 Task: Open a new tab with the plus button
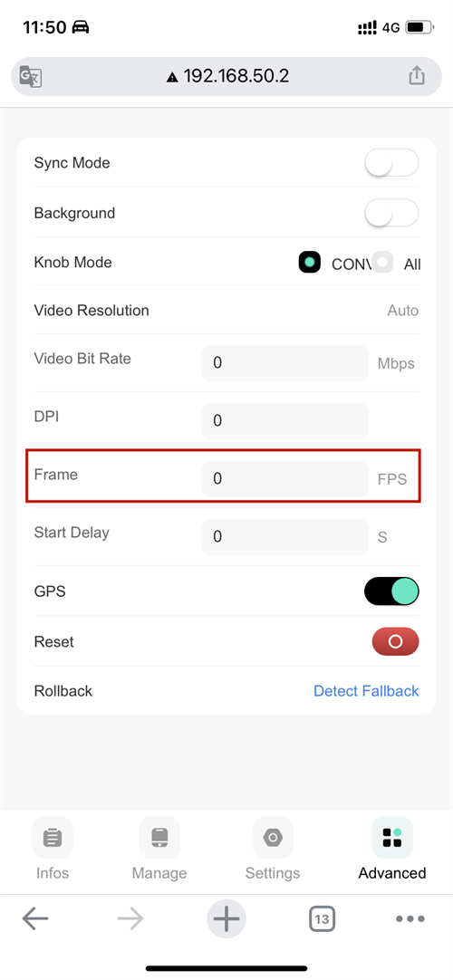(x=226, y=918)
